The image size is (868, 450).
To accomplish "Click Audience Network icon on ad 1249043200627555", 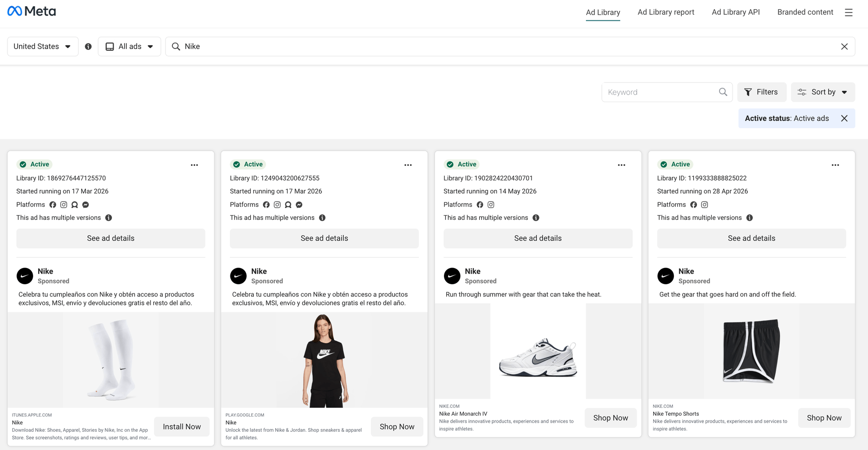I will click(x=288, y=205).
